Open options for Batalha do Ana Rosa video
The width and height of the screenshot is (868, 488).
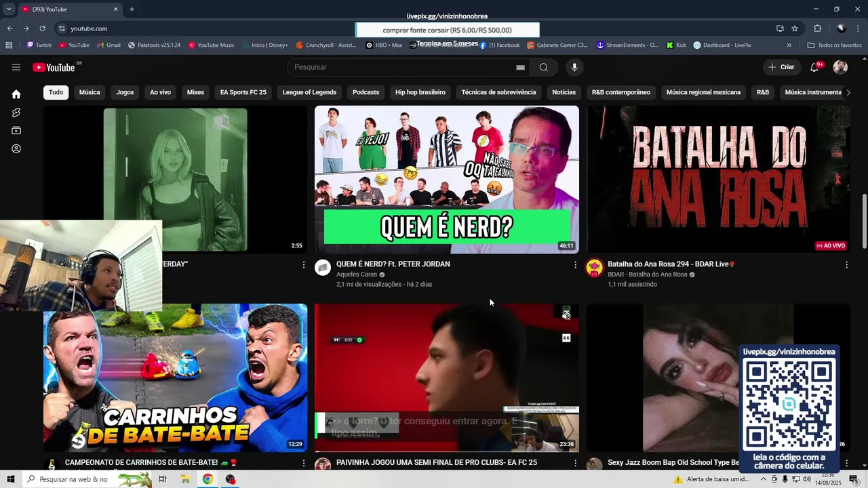click(846, 265)
